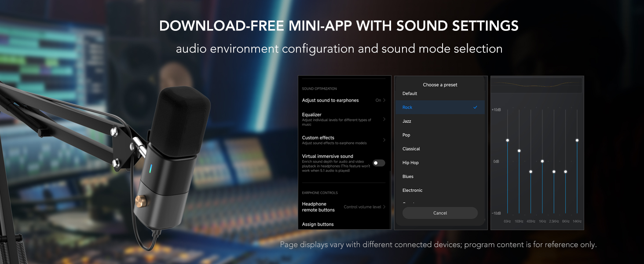
Task: Click the chevron on the Equalizer row
Action: 384,119
